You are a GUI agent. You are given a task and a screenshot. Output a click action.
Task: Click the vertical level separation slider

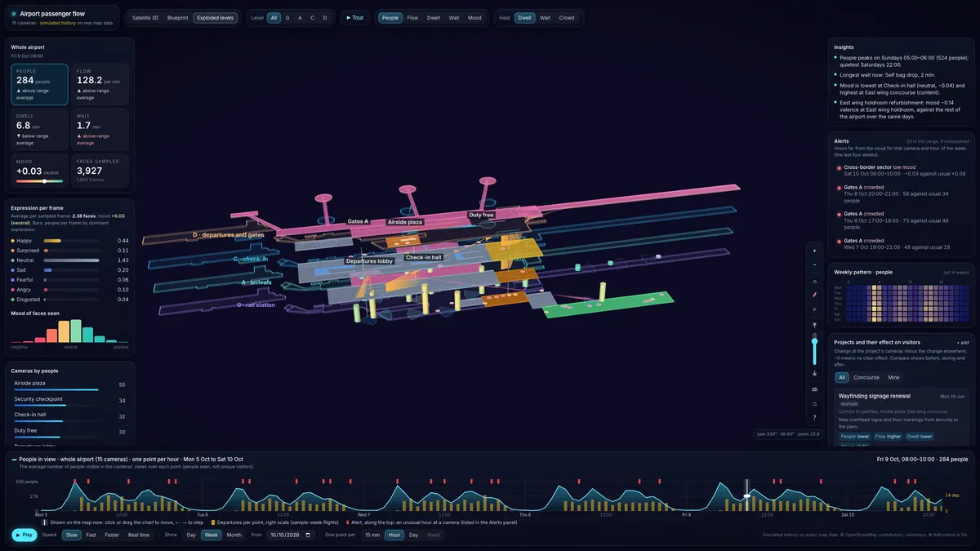[814, 349]
